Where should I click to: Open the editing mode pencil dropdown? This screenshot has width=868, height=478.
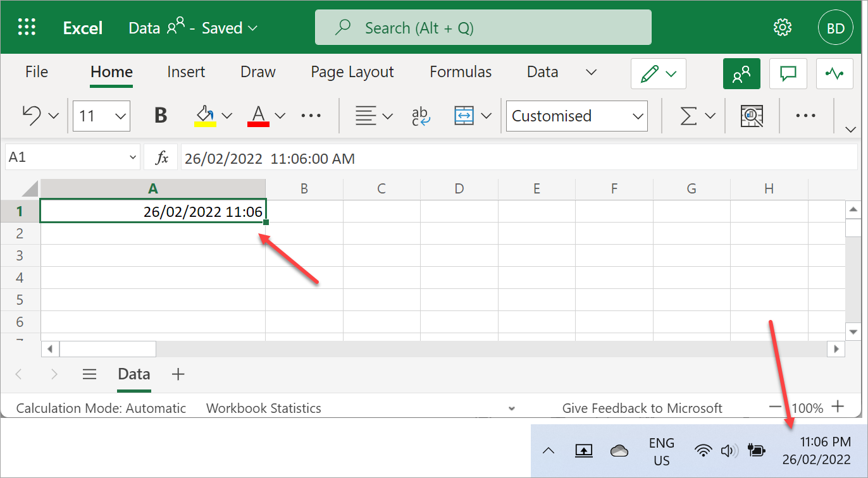659,74
